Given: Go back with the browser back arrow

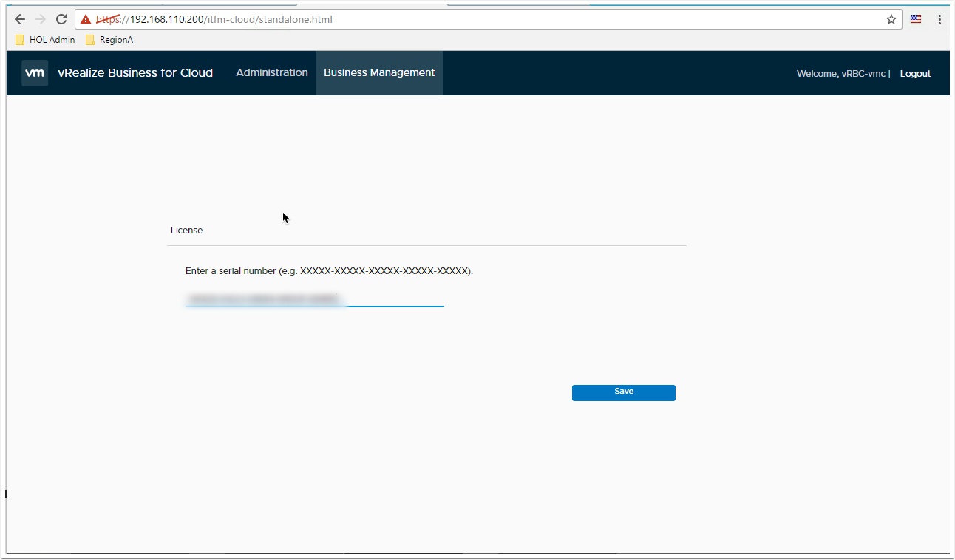Looking at the screenshot, I should (x=20, y=20).
